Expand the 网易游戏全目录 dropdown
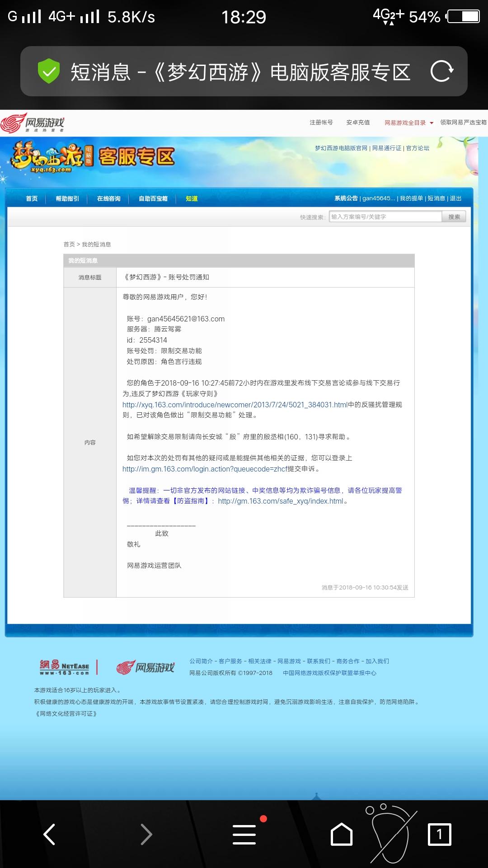This screenshot has height=868, width=488. click(409, 123)
